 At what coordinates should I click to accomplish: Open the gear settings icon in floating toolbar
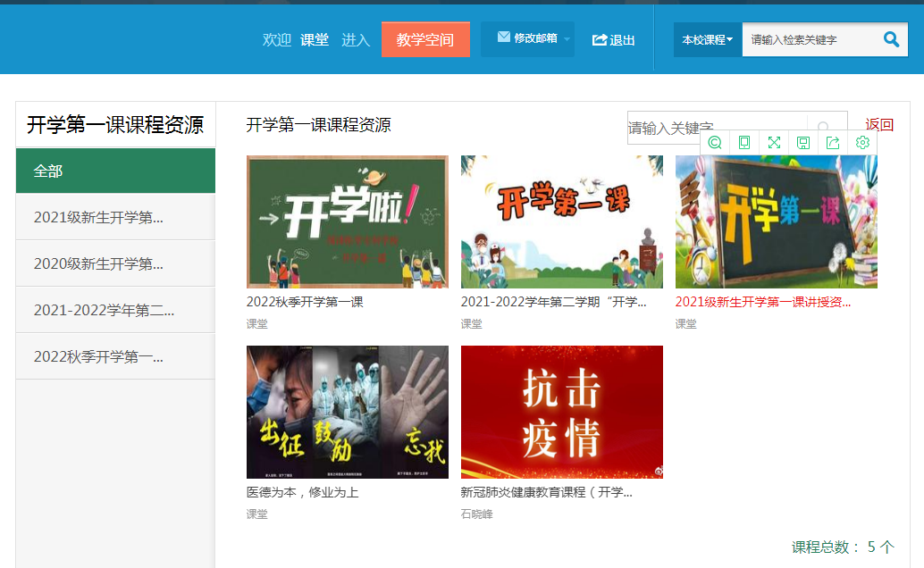pyautogui.click(x=862, y=143)
